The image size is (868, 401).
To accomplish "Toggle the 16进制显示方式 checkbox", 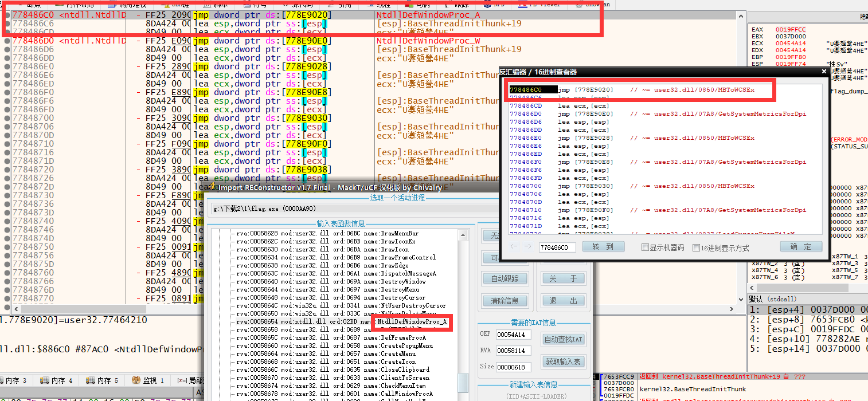I will click(697, 247).
